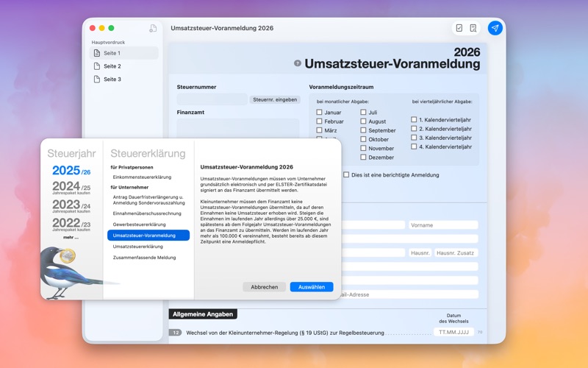
Task: Click the Abbrechen button
Action: click(x=265, y=287)
